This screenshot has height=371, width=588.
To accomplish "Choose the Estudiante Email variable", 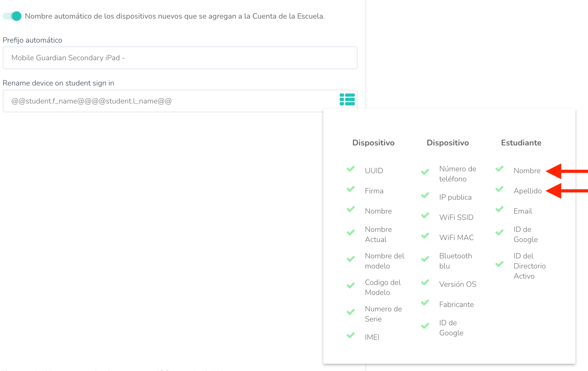I will click(x=522, y=211).
